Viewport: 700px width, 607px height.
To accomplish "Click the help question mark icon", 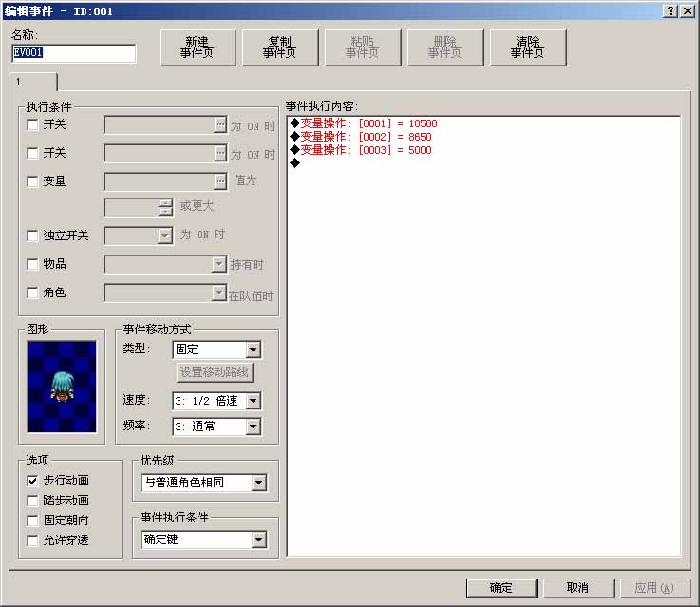I will coord(671,11).
